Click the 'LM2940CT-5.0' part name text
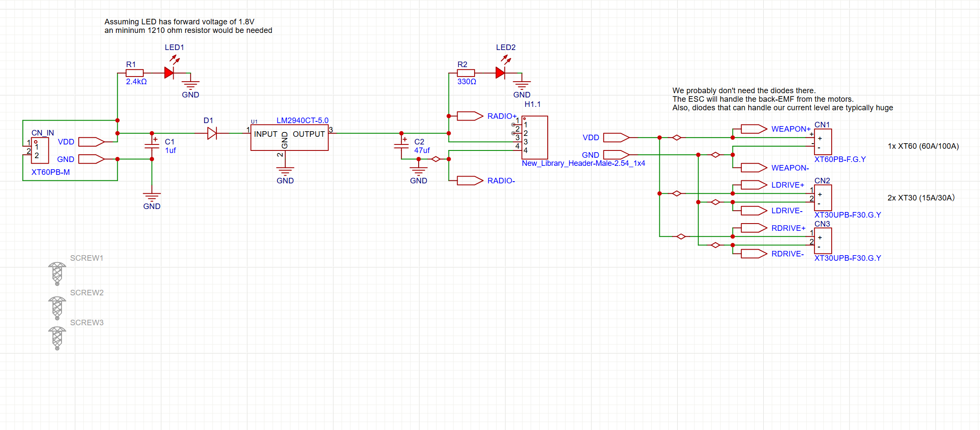 tap(302, 121)
